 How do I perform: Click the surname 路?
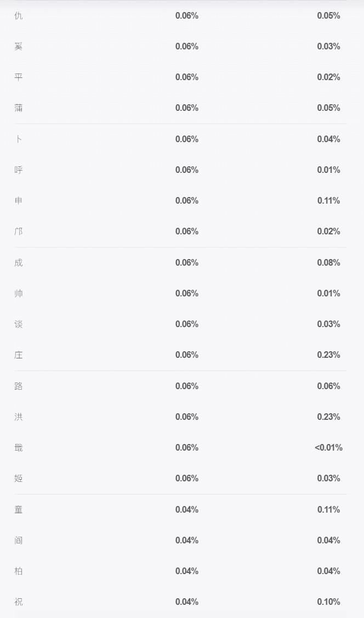[x=19, y=386]
